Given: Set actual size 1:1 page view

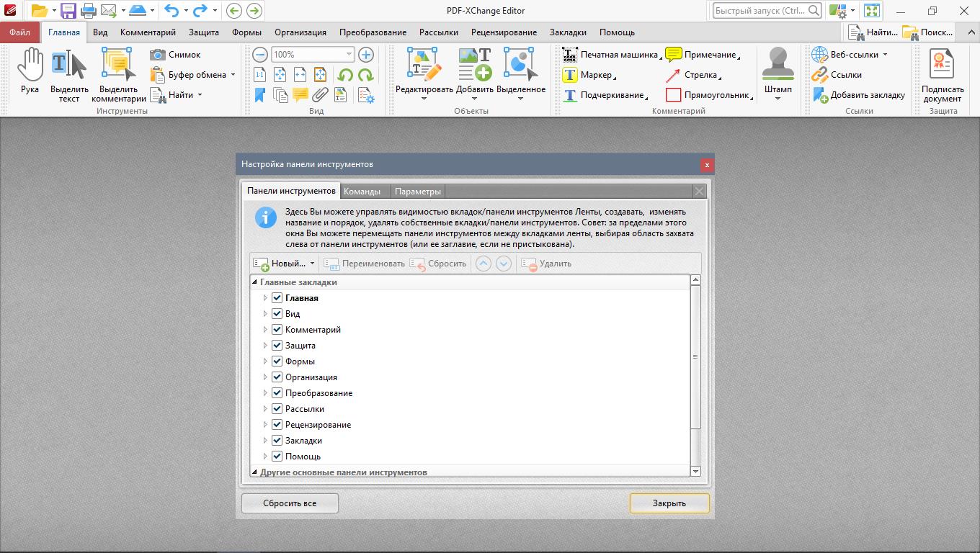Looking at the screenshot, I should point(260,75).
